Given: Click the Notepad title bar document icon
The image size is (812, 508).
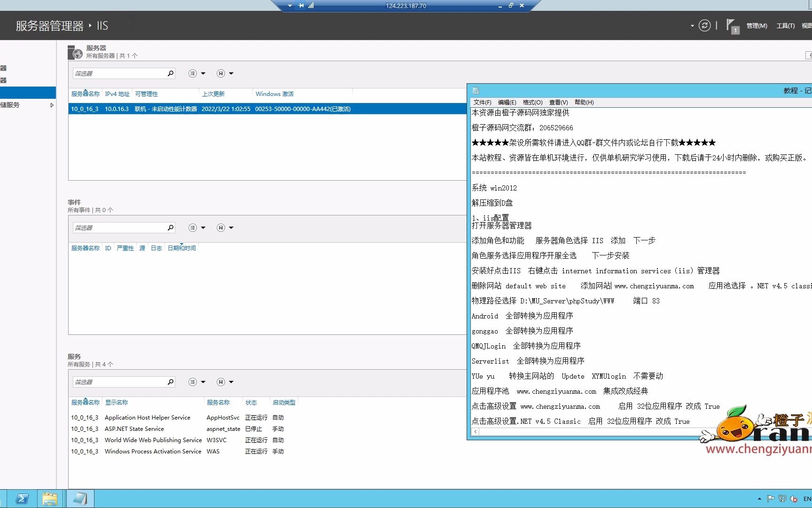Looking at the screenshot, I should coord(476,90).
